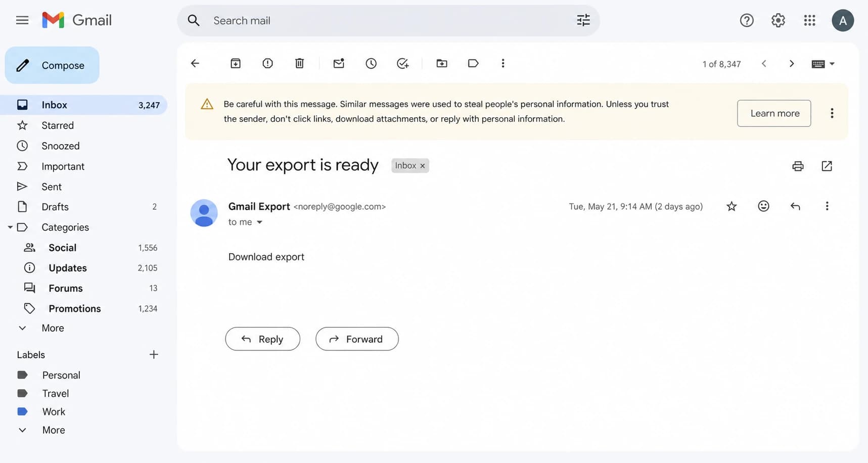Screen dimensions: 868x463
Task: Go to older message arrow
Action: 792,64
